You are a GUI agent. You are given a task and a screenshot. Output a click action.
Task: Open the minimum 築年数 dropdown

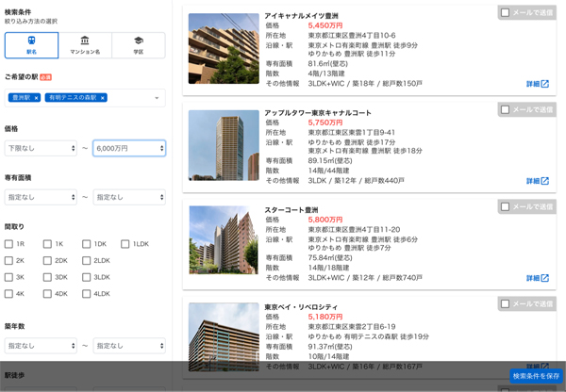[x=41, y=346]
